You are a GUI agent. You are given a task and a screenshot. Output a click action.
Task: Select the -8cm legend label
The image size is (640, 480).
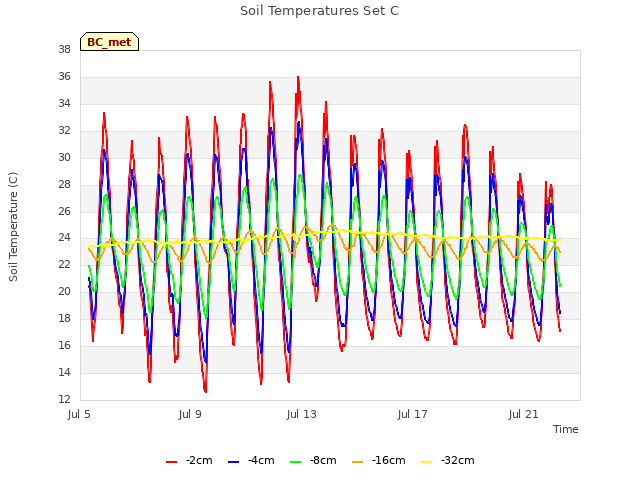click(323, 460)
